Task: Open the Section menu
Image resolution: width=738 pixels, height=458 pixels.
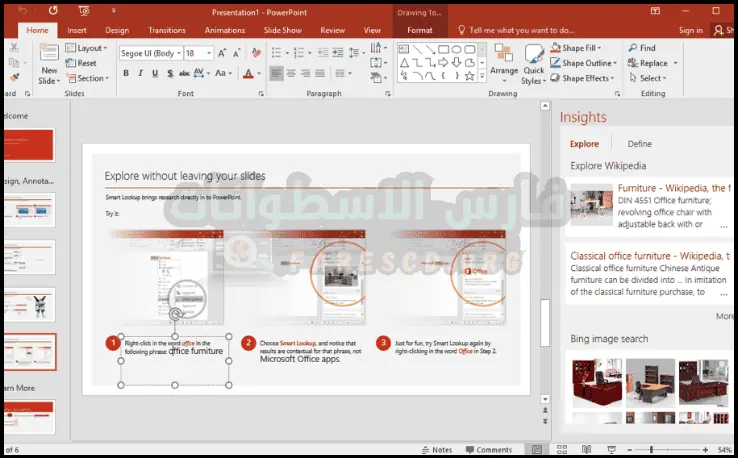Action: (x=88, y=78)
